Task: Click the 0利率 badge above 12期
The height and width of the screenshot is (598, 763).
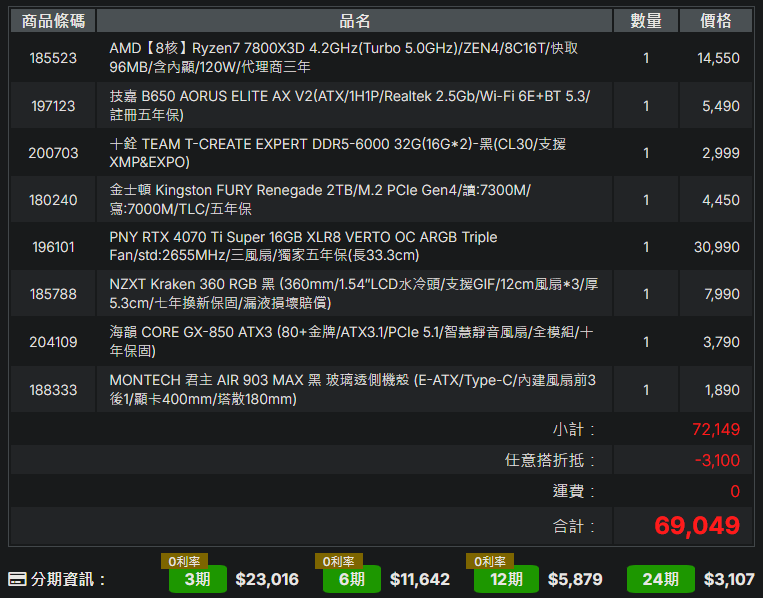Action: 490,562
